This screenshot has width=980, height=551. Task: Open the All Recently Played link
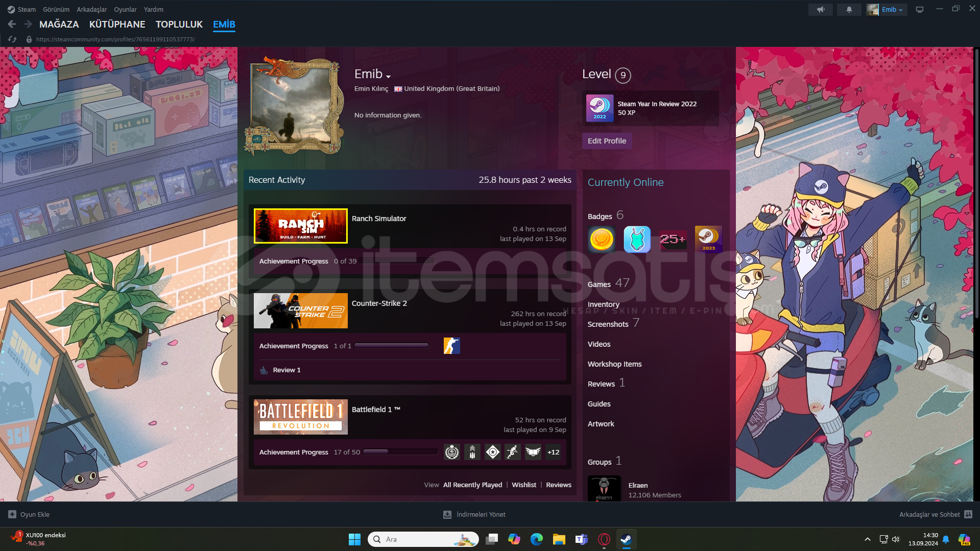click(x=472, y=485)
